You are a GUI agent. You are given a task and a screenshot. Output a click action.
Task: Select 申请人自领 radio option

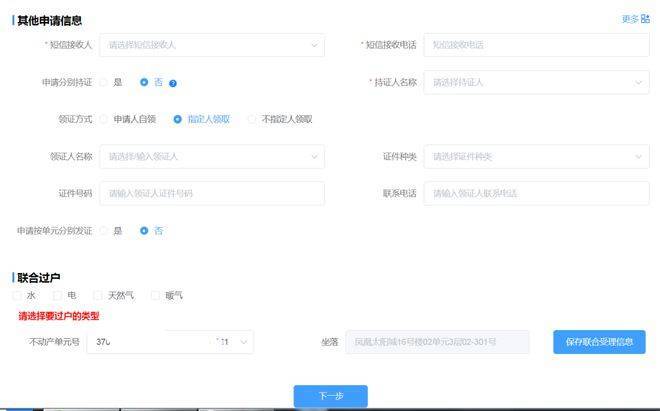click(x=103, y=119)
